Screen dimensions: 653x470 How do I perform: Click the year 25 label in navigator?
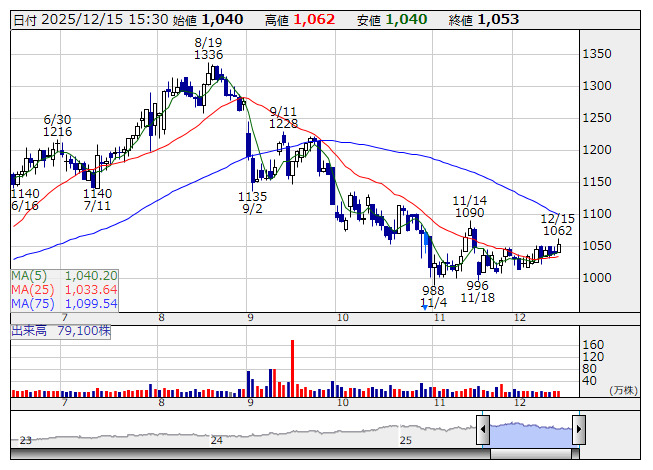tap(406, 440)
